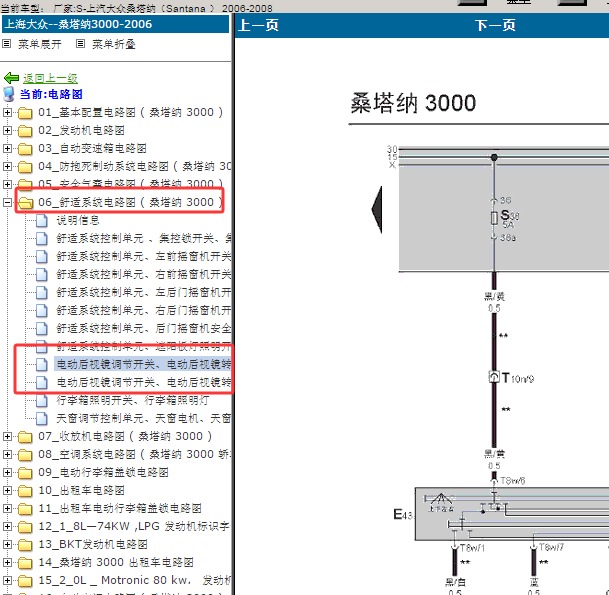Expand the 13_BKT发动机电路图 node

click(x=7, y=545)
